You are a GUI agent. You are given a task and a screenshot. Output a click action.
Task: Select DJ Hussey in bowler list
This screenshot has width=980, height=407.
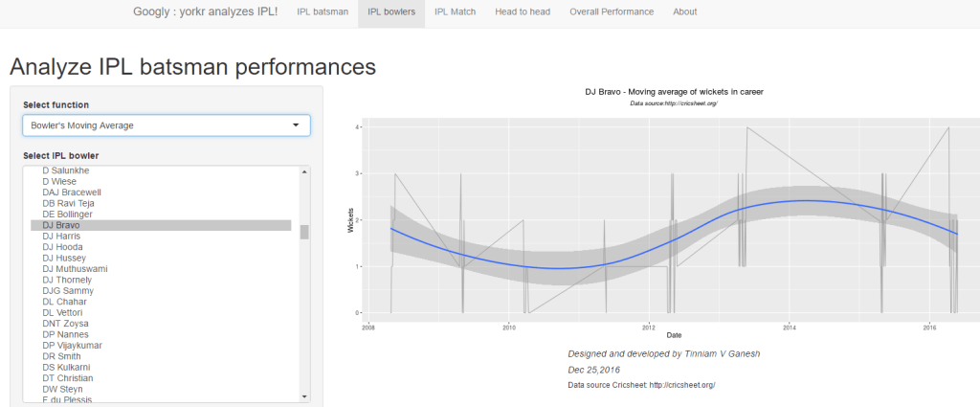click(x=64, y=258)
